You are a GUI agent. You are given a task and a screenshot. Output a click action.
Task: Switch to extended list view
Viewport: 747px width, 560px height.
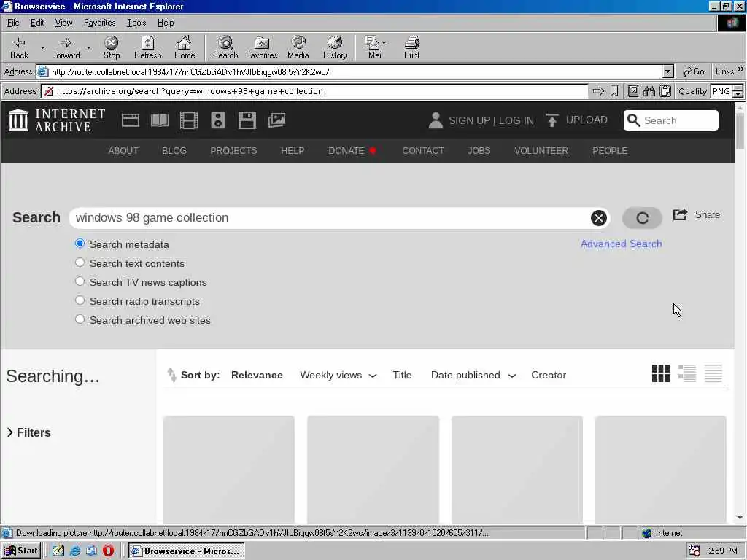[687, 373]
